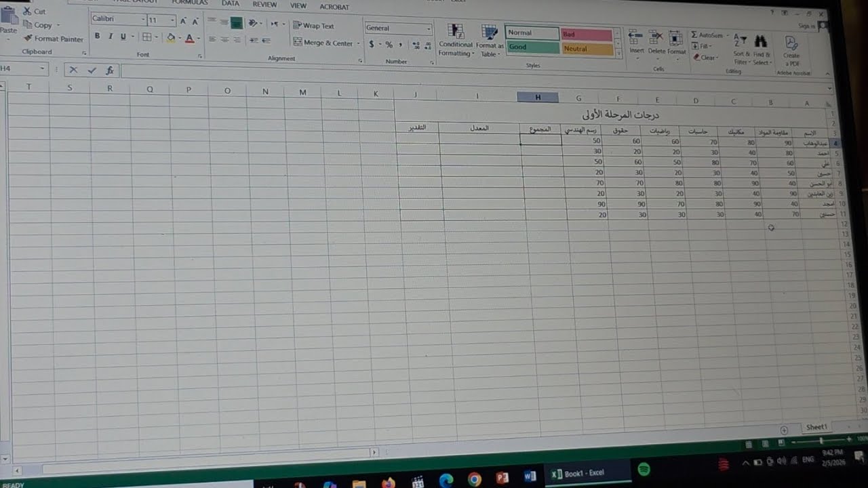868x488 pixels.
Task: Click the orientation text angle icon
Action: 253,23
